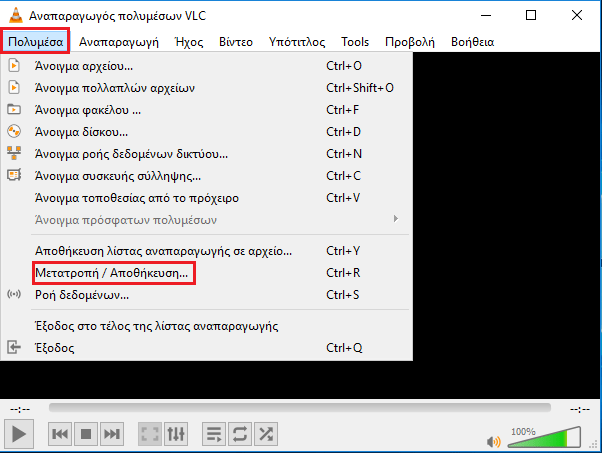Show extended settings equalizer panel
Image resolution: width=602 pixels, height=453 pixels.
pyautogui.click(x=176, y=434)
